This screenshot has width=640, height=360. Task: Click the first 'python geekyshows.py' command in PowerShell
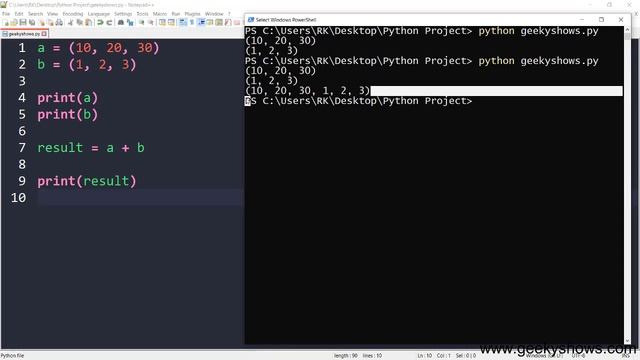[x=538, y=31]
